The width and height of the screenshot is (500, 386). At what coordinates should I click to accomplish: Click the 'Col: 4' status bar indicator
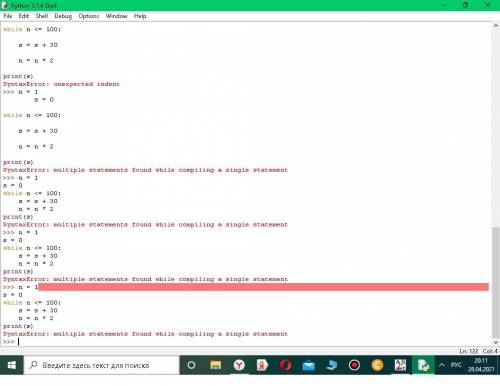(x=490, y=351)
